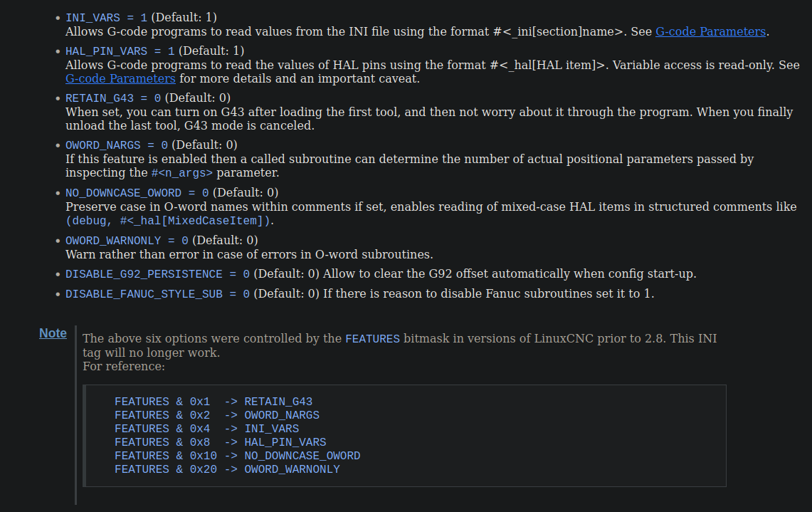Click the INI_VARS = 1 code text
The width and height of the screenshot is (812, 512).
click(106, 18)
